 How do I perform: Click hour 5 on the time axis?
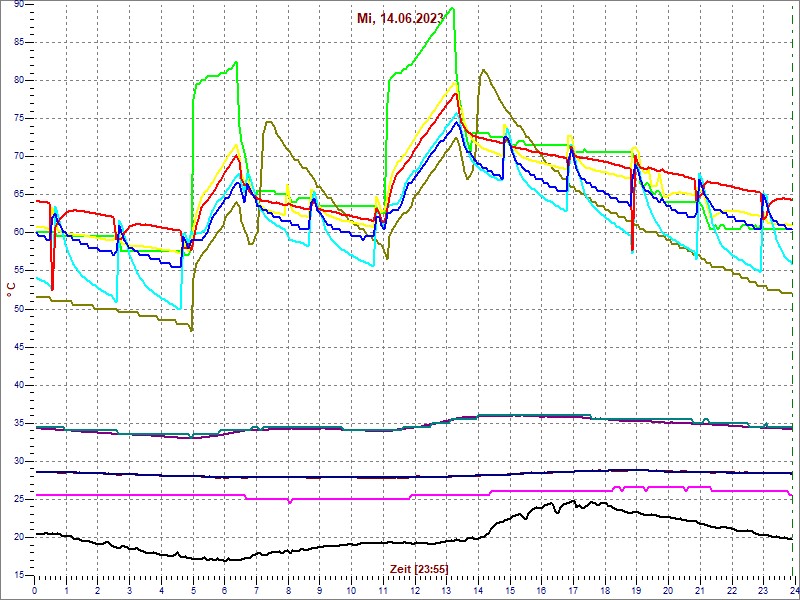pos(193,590)
